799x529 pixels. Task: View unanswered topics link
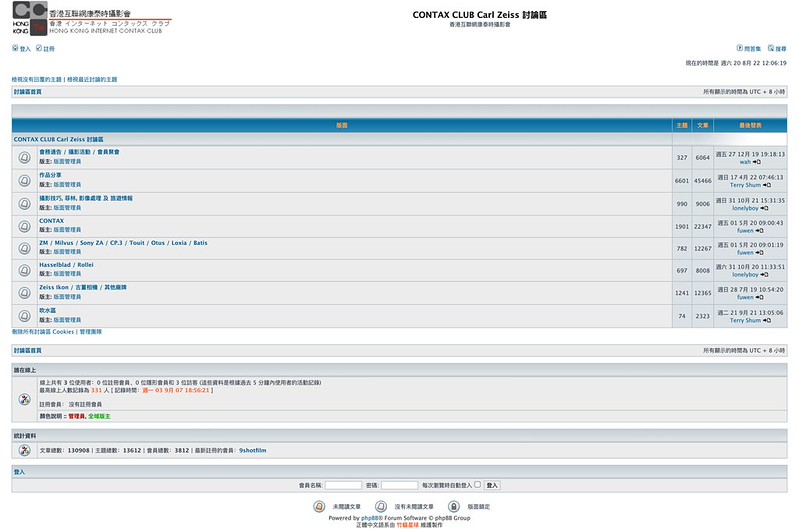pyautogui.click(x=37, y=79)
